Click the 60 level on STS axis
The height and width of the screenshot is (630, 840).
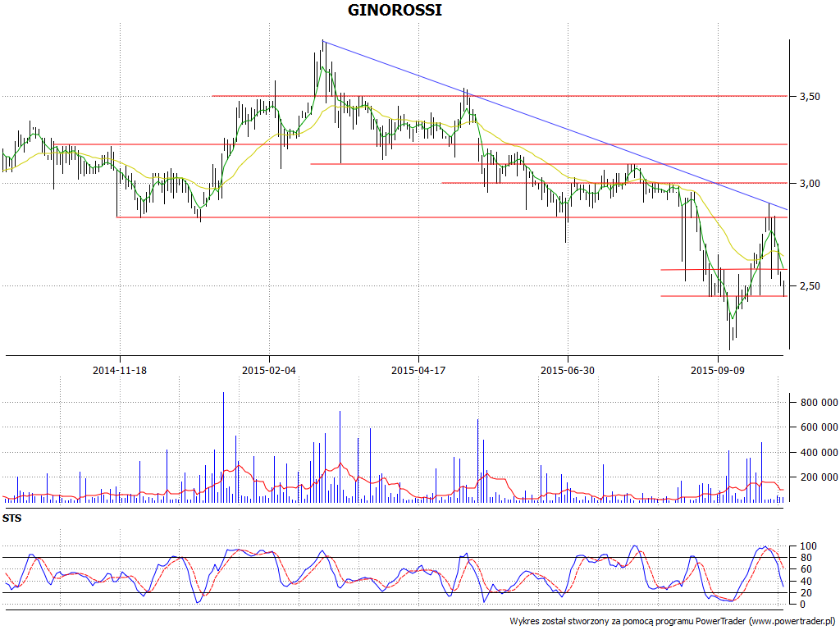[x=808, y=569]
